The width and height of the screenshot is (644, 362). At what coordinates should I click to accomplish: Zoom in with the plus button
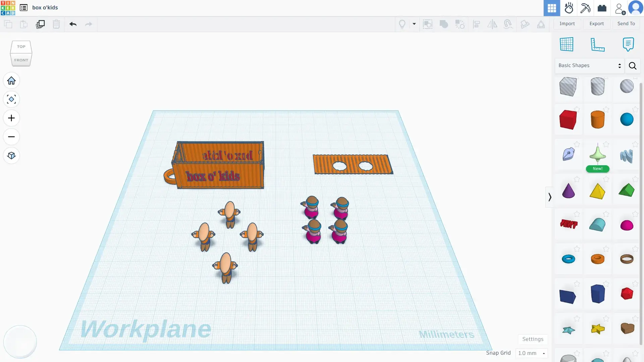coord(11,118)
